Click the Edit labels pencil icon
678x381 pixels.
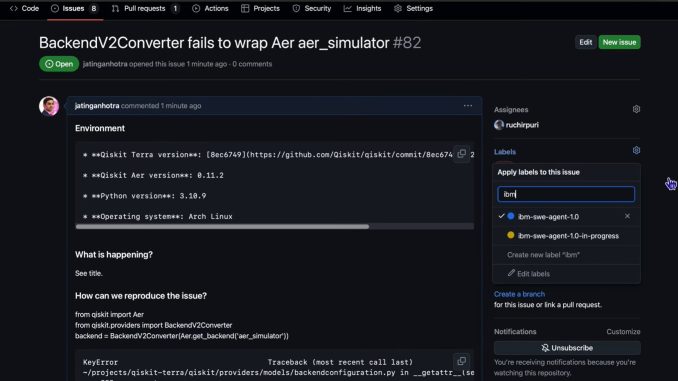pyautogui.click(x=511, y=273)
